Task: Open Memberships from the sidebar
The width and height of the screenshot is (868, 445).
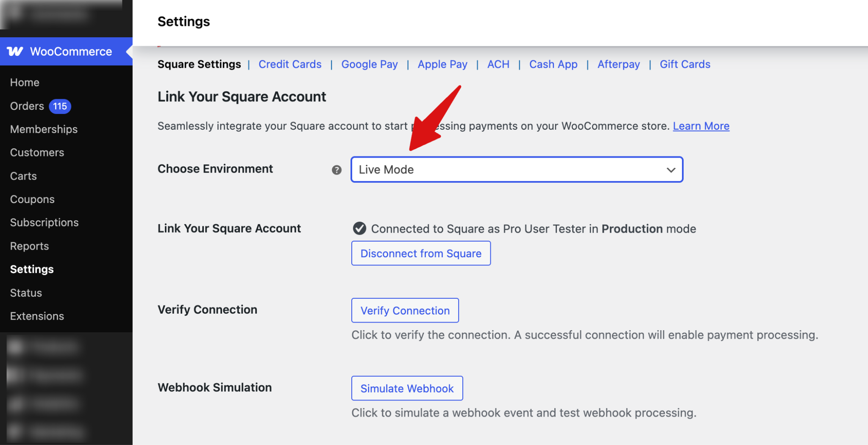Action: tap(44, 129)
